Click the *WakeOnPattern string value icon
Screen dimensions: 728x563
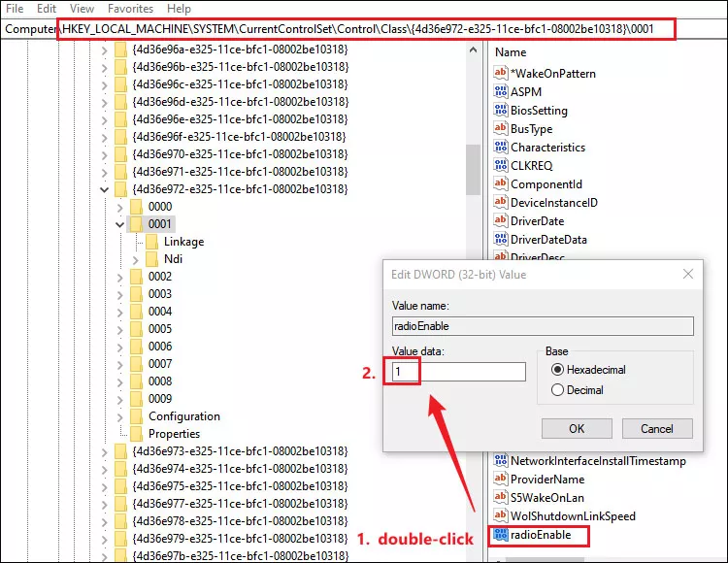point(501,73)
